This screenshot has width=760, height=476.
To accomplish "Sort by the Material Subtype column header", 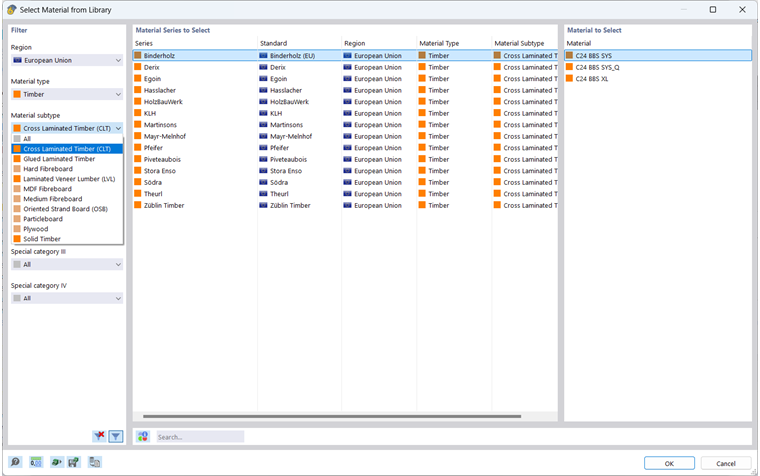I will [x=525, y=43].
